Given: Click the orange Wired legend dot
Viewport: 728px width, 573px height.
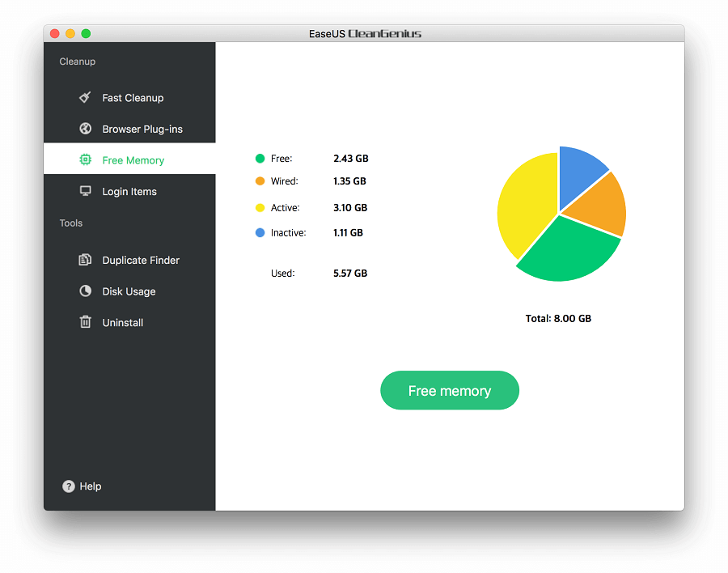Looking at the screenshot, I should [x=260, y=180].
